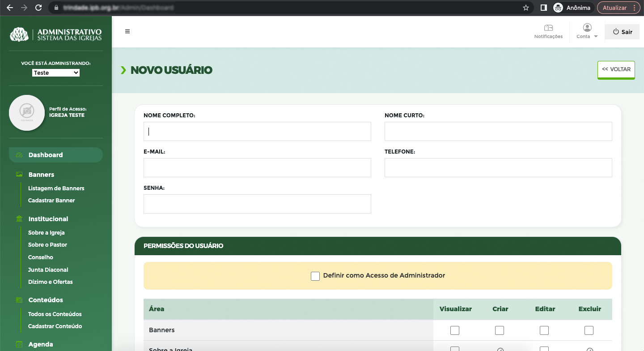Image resolution: width=644 pixels, height=351 pixels.
Task: Open the Notificações mailbox icon
Action: 548,28
